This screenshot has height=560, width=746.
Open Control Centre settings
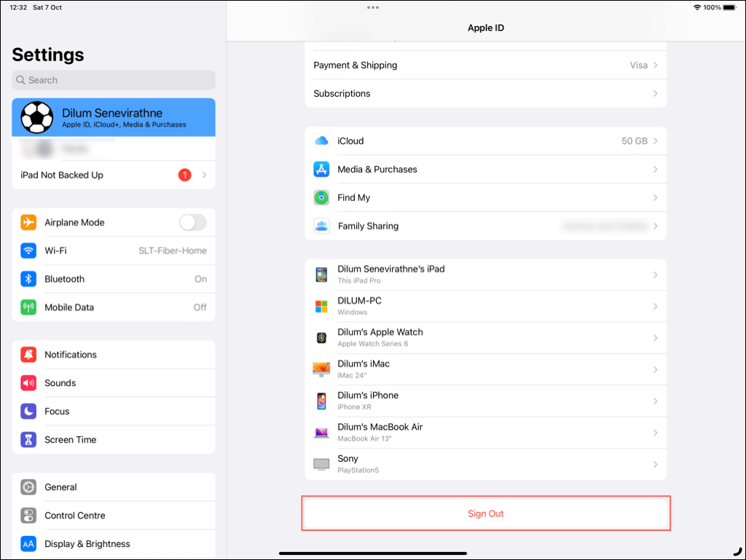coord(114,516)
